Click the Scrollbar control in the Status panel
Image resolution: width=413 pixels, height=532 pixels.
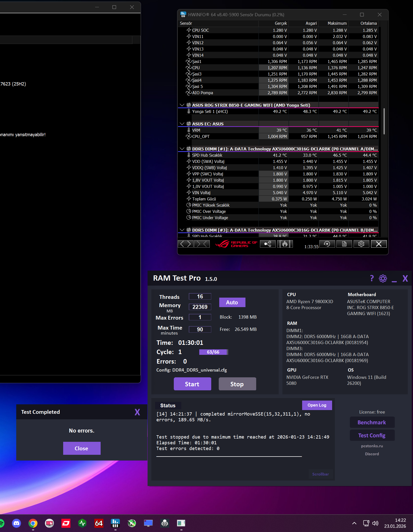pos(321,474)
